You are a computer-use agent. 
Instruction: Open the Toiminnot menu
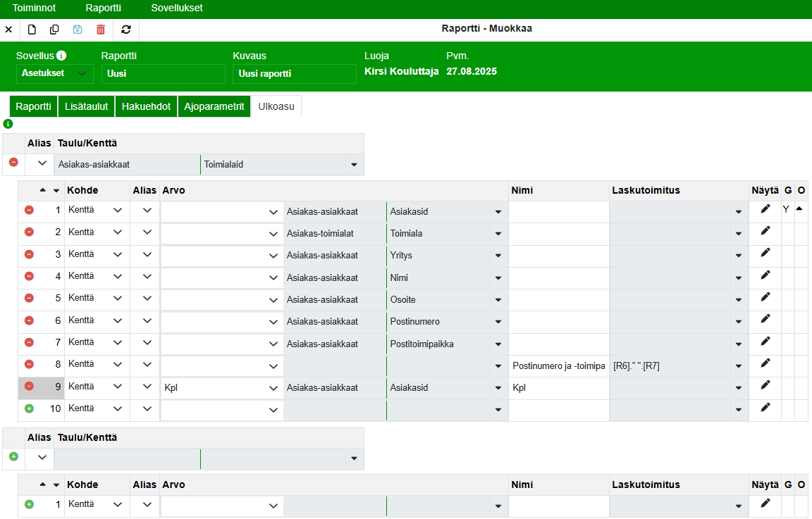pos(34,8)
